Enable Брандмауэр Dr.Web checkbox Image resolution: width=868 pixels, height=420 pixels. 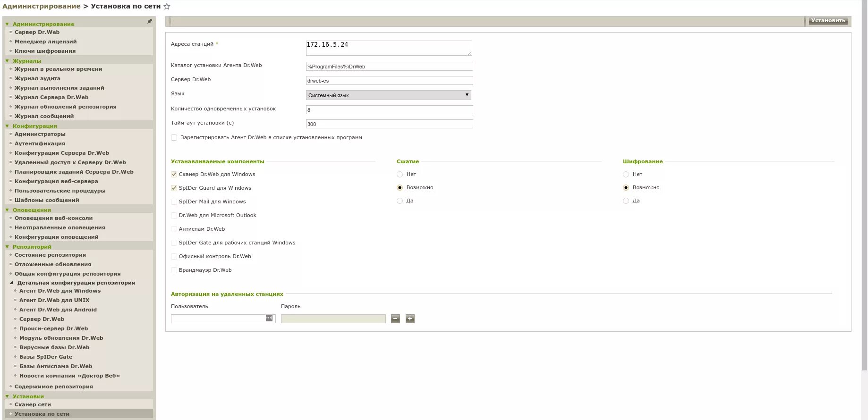174,270
